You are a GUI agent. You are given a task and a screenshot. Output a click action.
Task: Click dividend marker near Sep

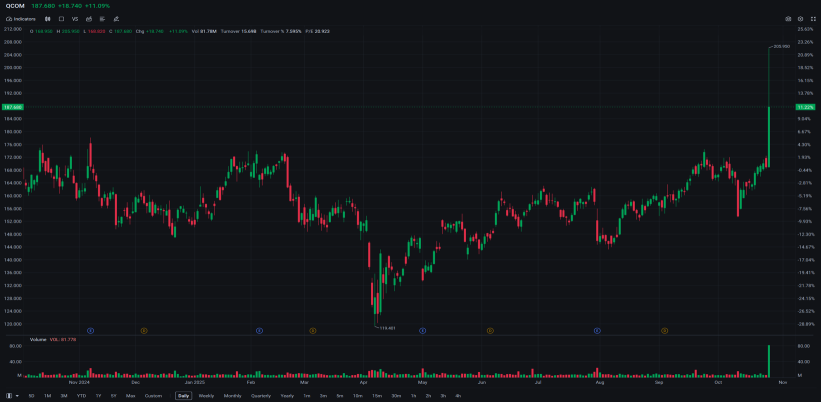(x=664, y=330)
